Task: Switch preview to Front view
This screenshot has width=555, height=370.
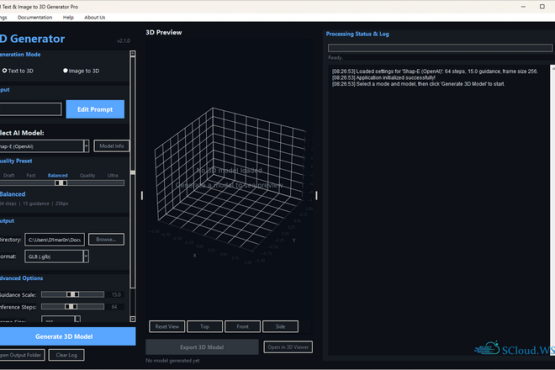Action: point(242,326)
